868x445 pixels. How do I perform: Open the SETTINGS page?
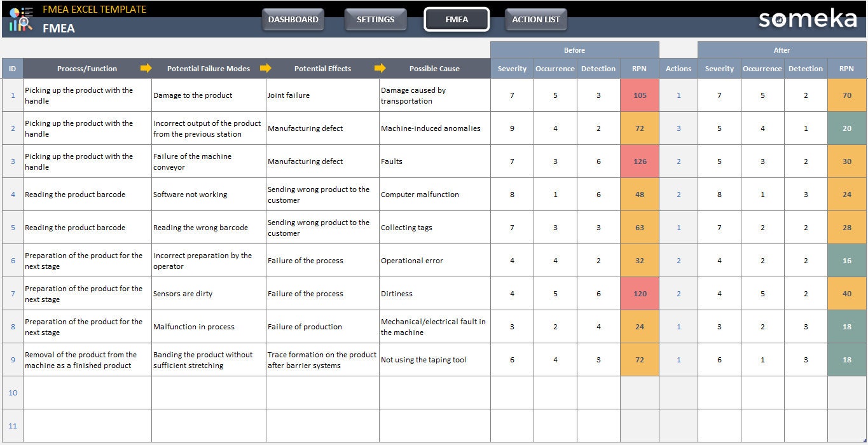point(375,20)
